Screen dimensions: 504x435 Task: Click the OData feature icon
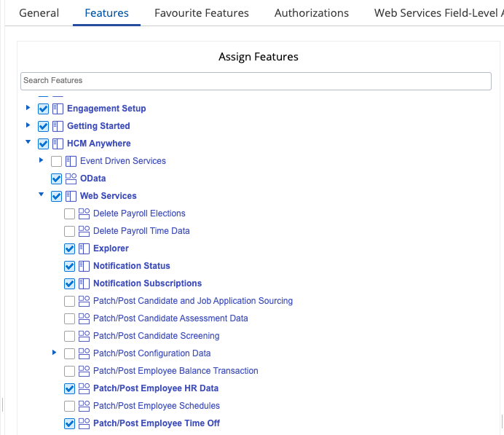(x=71, y=179)
